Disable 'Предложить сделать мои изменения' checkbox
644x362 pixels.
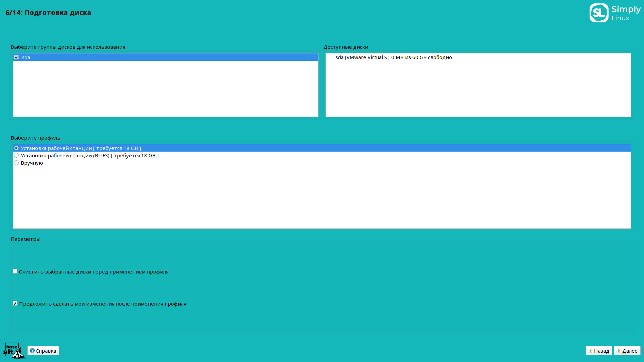point(15,303)
